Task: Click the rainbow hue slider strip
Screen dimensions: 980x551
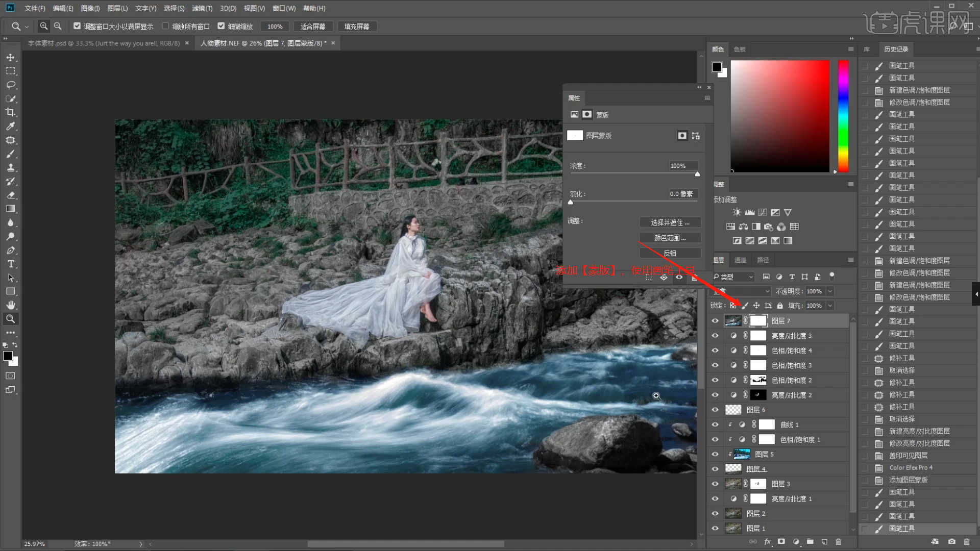Action: pos(843,116)
